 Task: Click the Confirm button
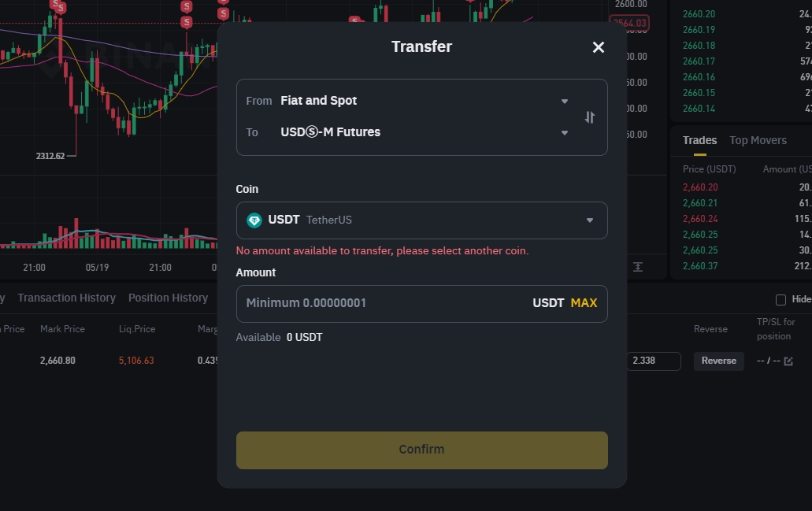tap(421, 450)
